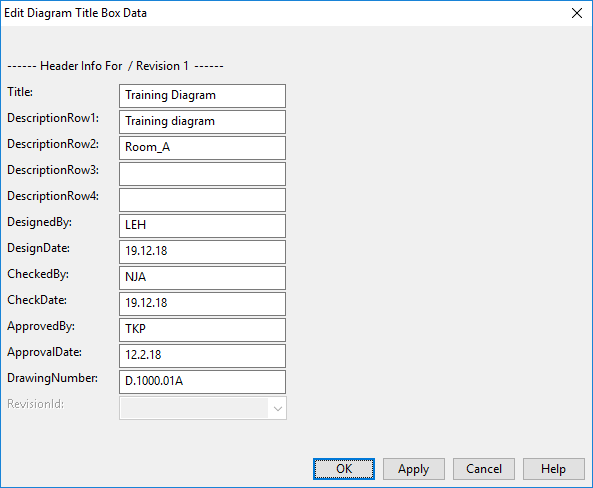Select the DescriptionRow1 text field
Image resolution: width=593 pixels, height=488 pixels.
point(202,122)
